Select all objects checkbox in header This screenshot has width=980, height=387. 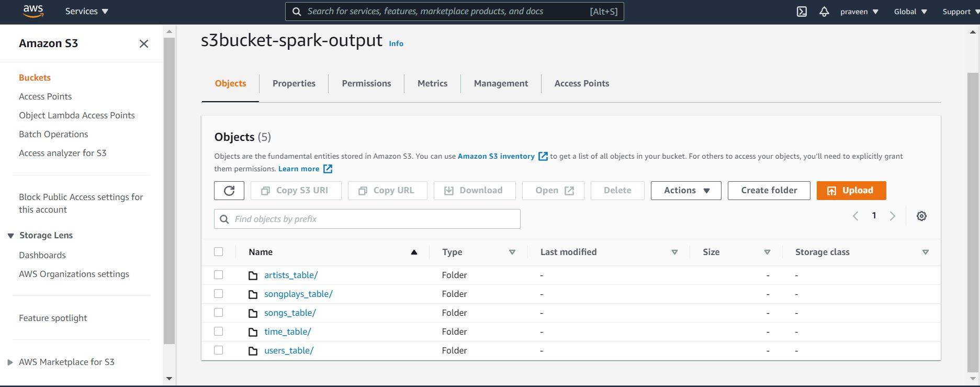219,252
